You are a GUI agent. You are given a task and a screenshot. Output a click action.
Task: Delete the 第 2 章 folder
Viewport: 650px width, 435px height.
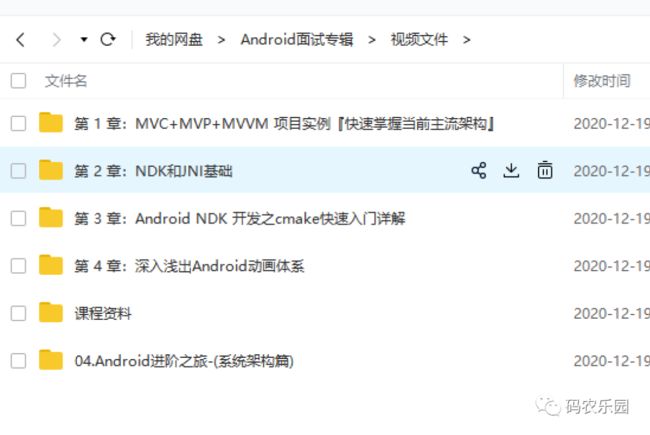tap(545, 170)
